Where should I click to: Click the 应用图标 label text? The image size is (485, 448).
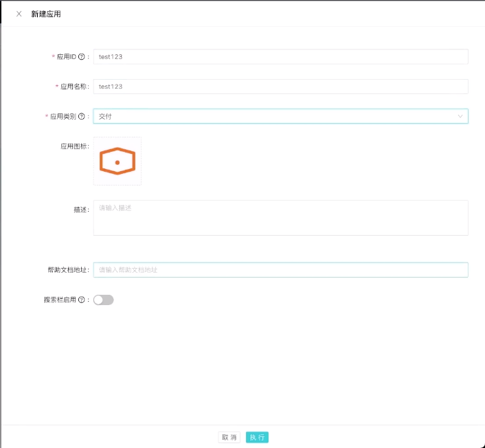[x=74, y=146]
